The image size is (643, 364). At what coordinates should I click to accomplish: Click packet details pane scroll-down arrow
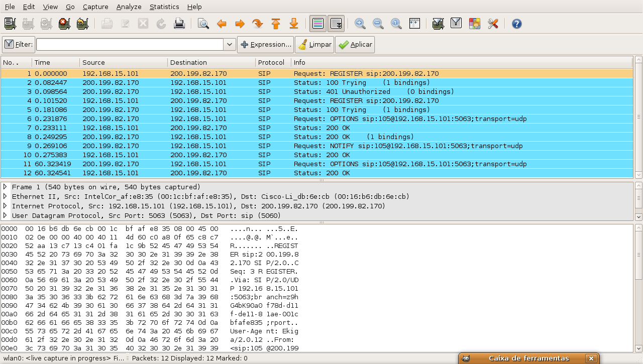638,217
